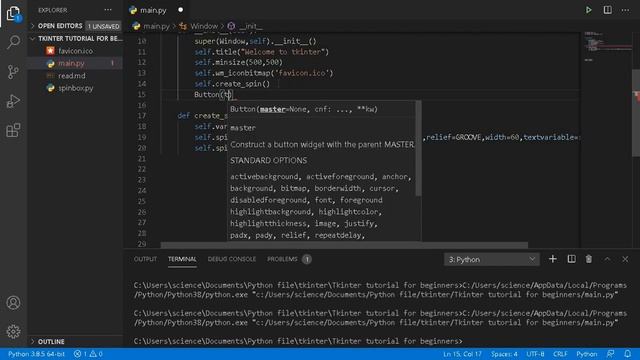The image size is (640, 360).
Task: Open the Extensions view
Action: 13,131
